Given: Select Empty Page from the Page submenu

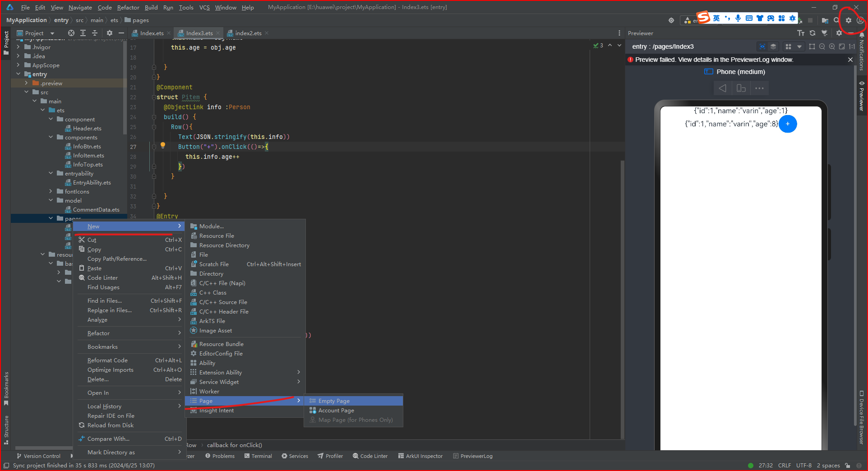Looking at the screenshot, I should [x=333, y=401].
